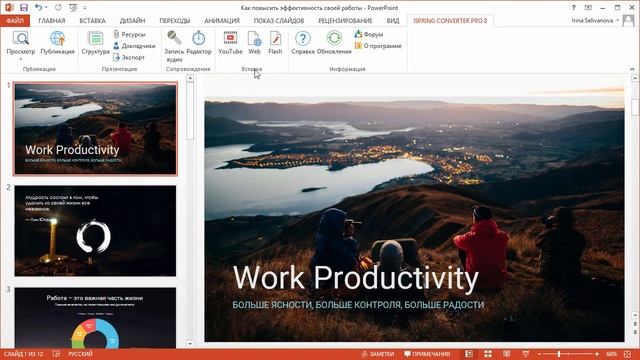Screen dimensions: 640x360
Task: Switch to the ВСТАВКА tab
Action: (92, 20)
